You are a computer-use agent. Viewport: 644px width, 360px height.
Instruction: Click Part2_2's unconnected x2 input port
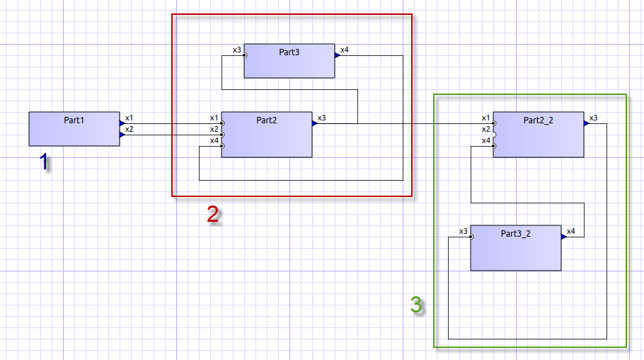pos(494,135)
